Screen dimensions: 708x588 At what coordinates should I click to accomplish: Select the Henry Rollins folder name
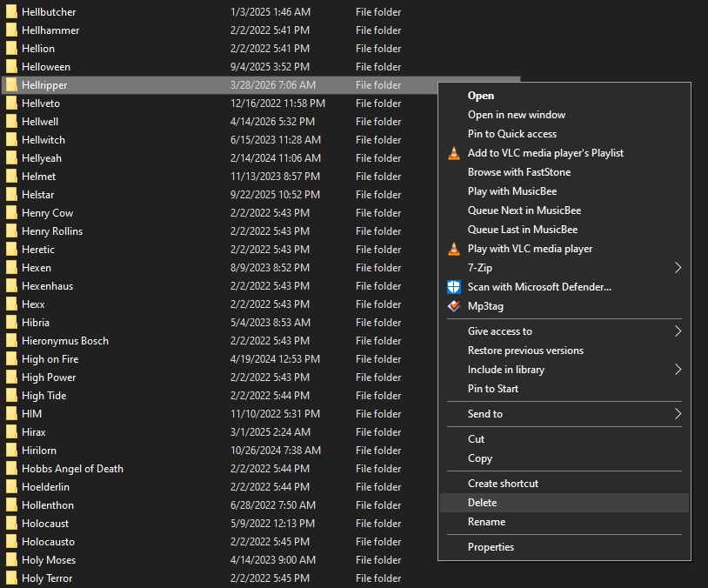point(52,231)
